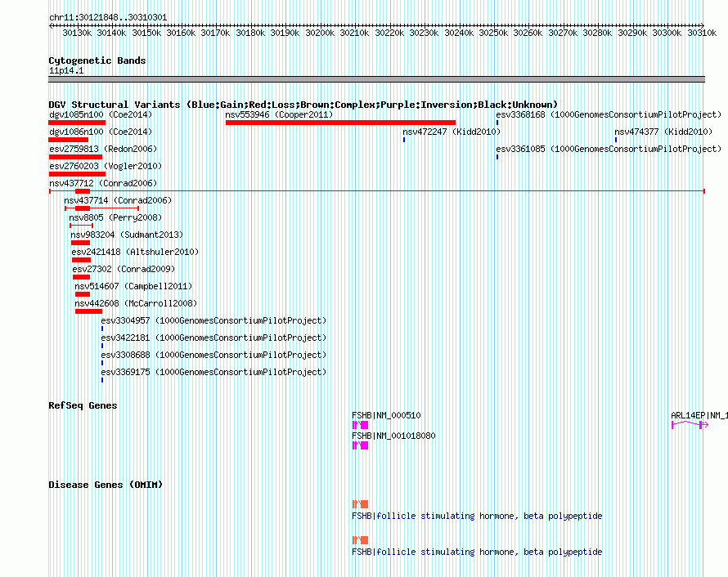This screenshot has width=728, height=577.
Task: Open esv2760203 (Vogler2010) variant details
Action: [x=106, y=166]
